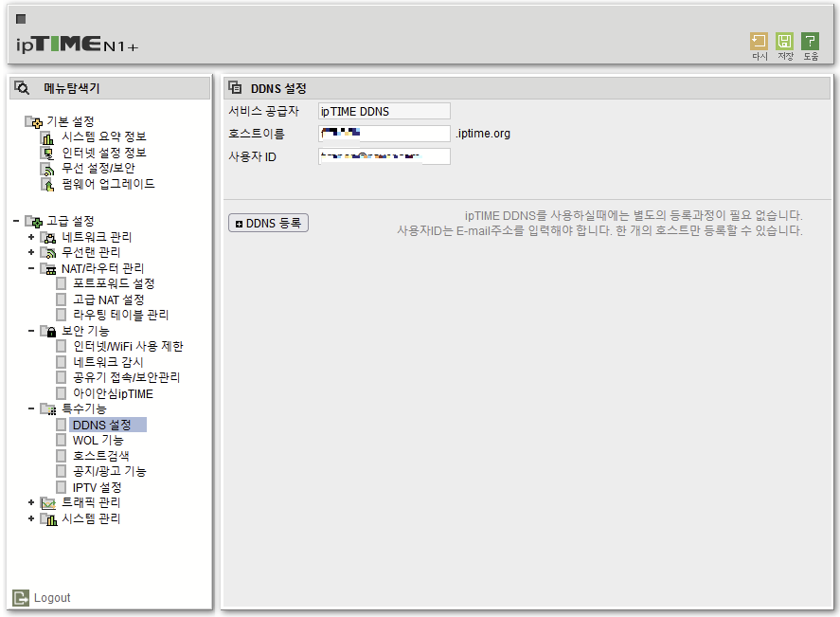
Task: Select 포트포워드 설정 in the menu
Action: coord(114,283)
